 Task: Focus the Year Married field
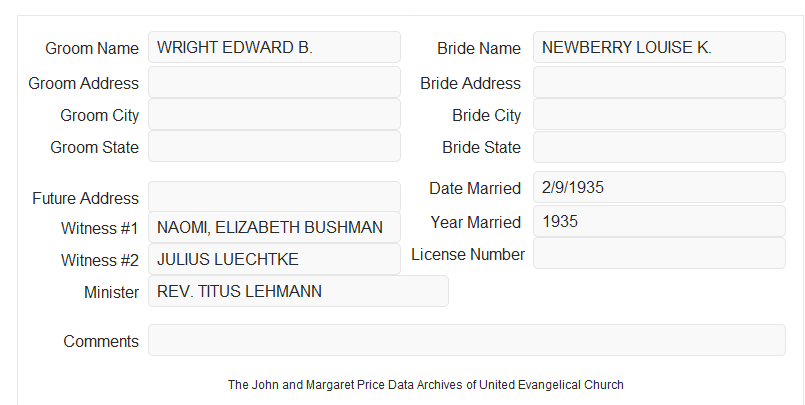[x=659, y=221]
